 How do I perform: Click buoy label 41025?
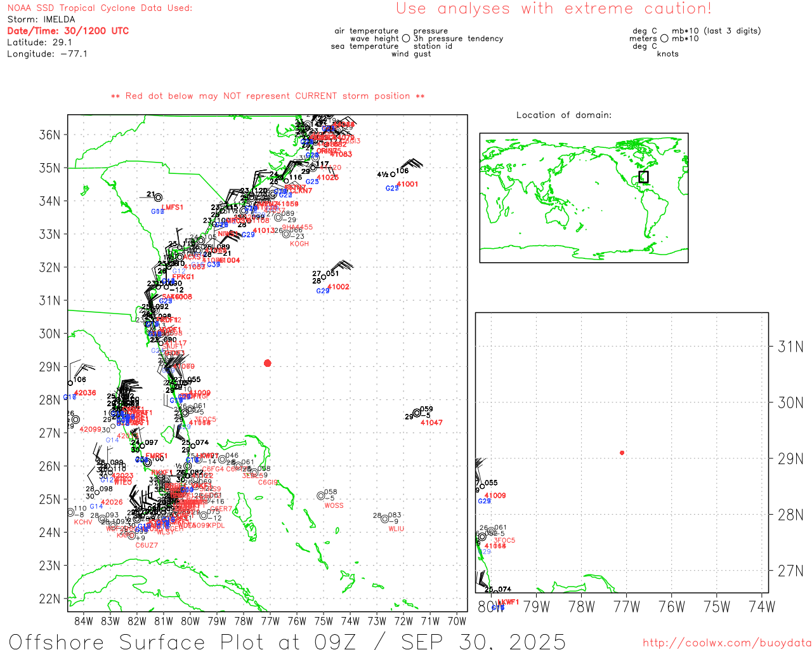pos(328,178)
